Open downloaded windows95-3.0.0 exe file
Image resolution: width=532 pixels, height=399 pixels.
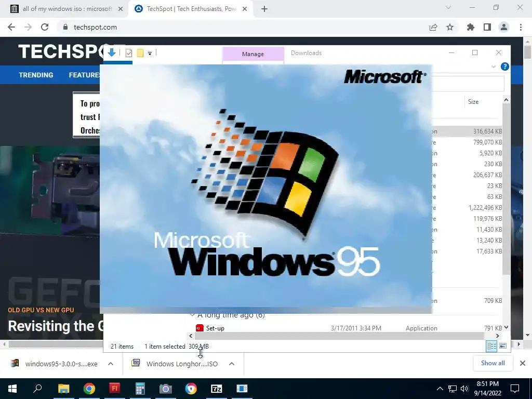(x=56, y=364)
